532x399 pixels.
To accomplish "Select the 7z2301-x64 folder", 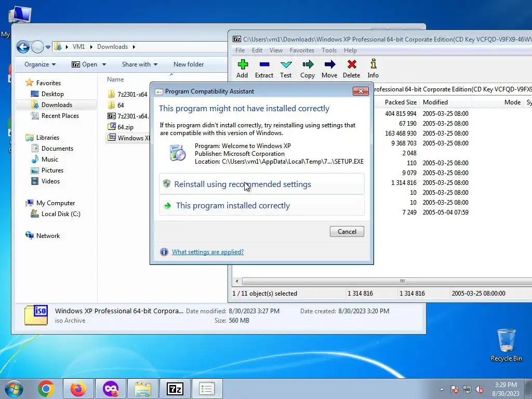I will coord(128,94).
